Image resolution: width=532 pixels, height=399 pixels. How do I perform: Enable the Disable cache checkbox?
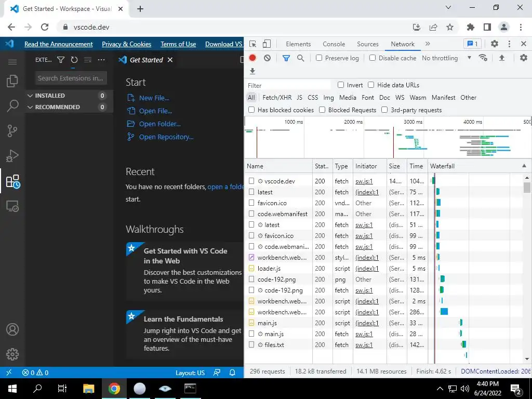[x=373, y=58]
